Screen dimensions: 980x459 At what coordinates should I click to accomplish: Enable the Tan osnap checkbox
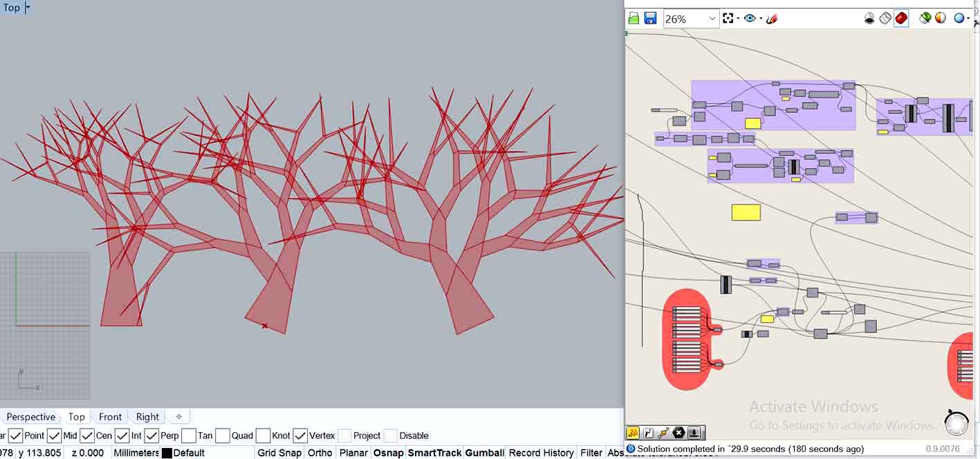tap(188, 435)
